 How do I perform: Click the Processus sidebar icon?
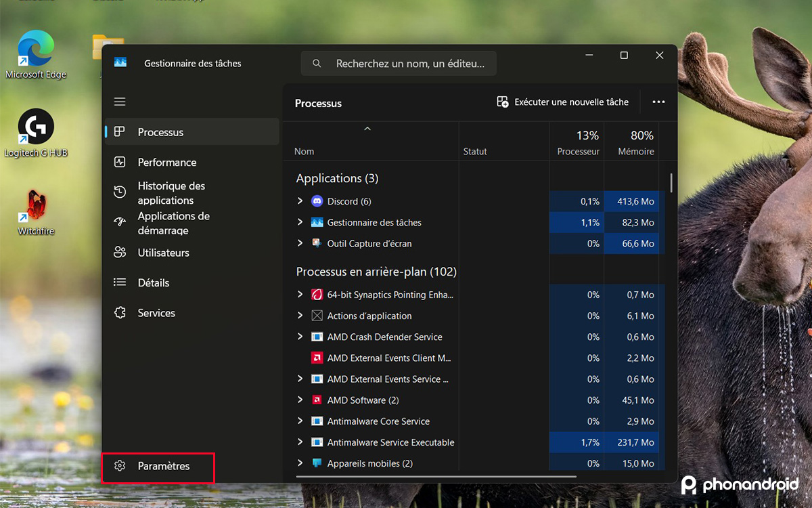[x=120, y=131]
